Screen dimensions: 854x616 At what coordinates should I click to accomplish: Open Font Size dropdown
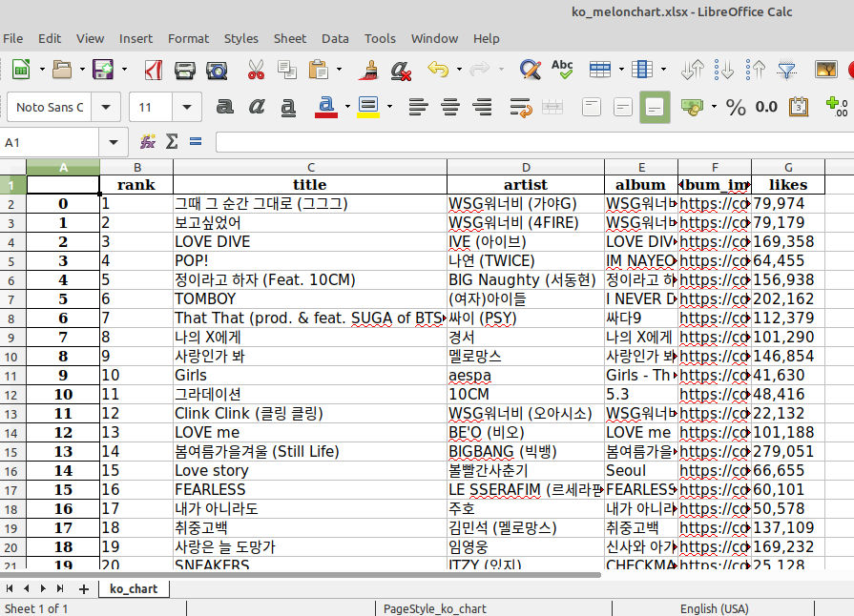187,107
